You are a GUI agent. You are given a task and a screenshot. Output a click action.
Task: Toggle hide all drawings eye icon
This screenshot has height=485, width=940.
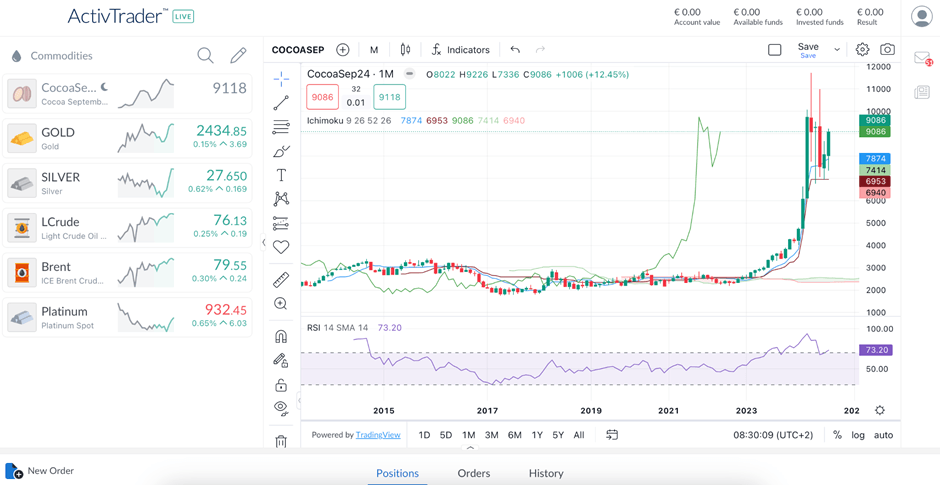click(281, 408)
